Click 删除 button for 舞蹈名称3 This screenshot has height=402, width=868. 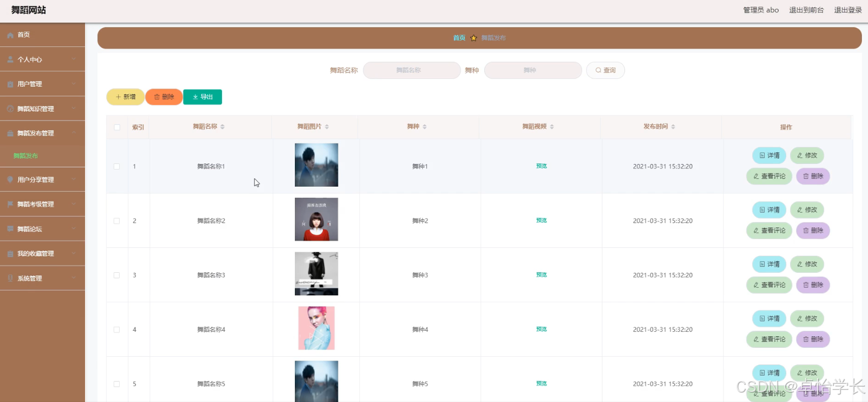tap(813, 285)
